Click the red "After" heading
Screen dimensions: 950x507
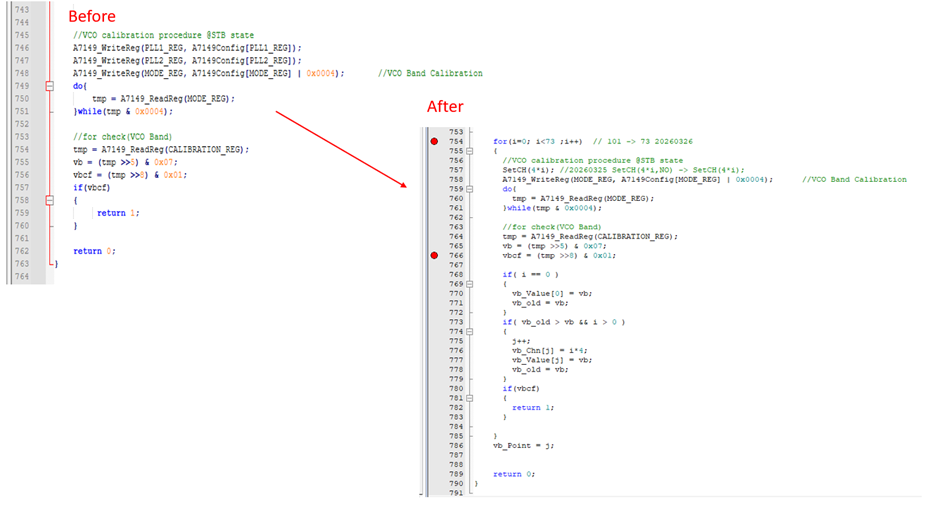445,107
